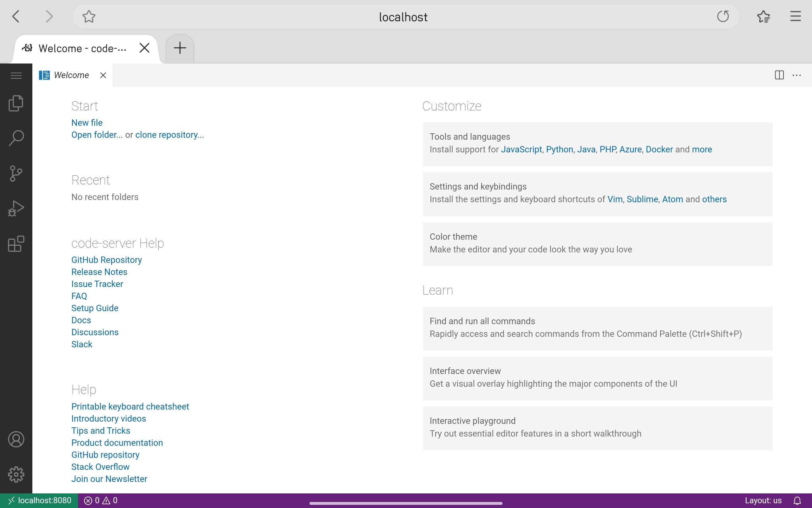The width and height of the screenshot is (812, 508).
Task: Select the Welcome editor tab
Action: pos(72,75)
